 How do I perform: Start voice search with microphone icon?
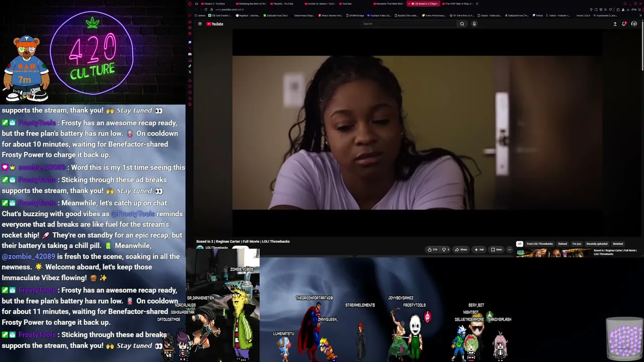(474, 24)
